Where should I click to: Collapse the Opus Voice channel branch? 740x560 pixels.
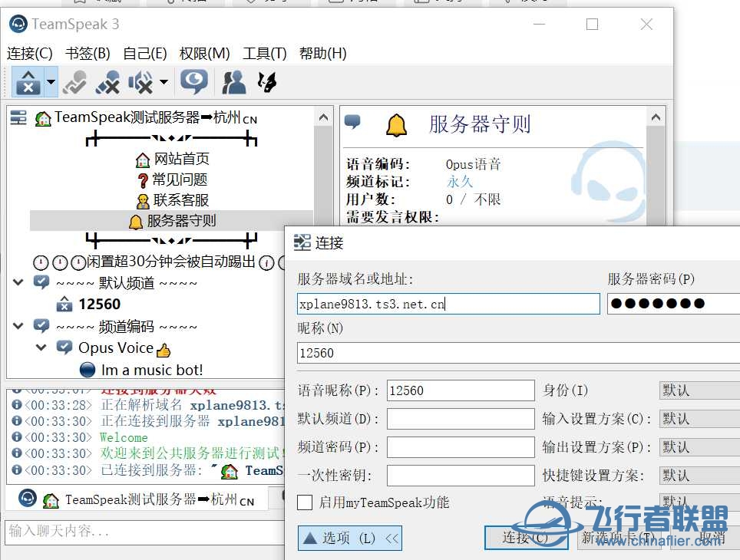pyautogui.click(x=40, y=348)
